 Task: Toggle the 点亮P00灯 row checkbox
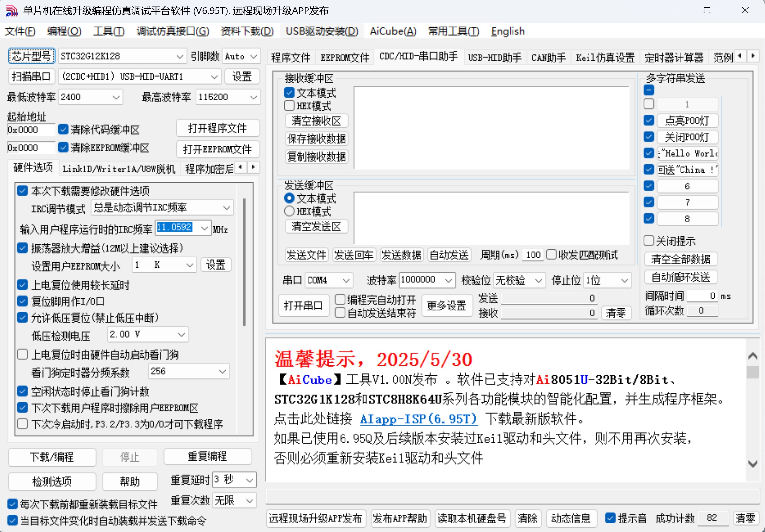(649, 120)
